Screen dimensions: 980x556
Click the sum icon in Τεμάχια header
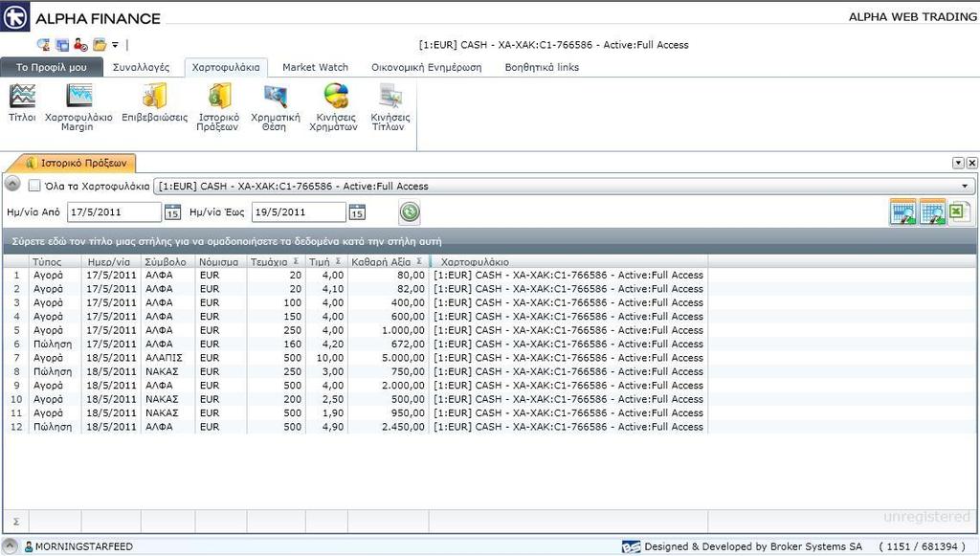(296, 262)
